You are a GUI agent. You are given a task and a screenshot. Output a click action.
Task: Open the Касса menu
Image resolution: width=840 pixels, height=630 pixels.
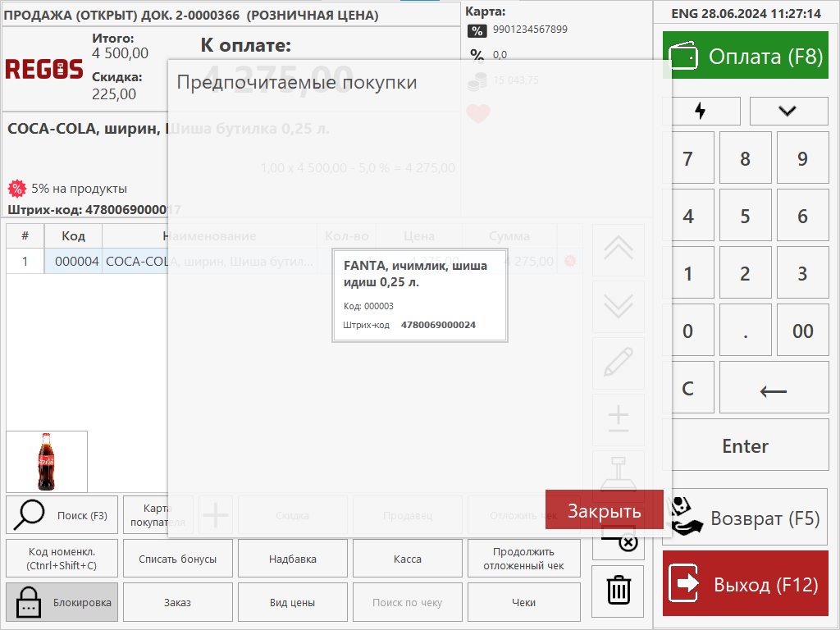408,559
